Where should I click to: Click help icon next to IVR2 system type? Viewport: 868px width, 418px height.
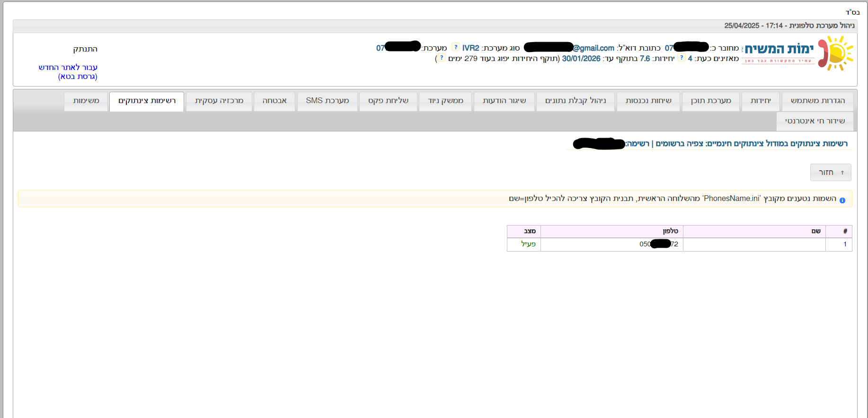point(455,47)
